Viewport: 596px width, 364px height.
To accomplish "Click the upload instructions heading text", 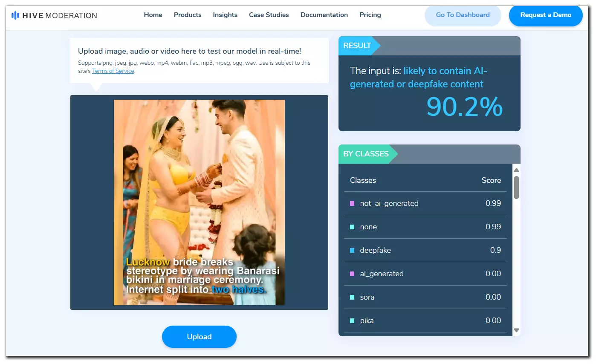I will click(189, 51).
